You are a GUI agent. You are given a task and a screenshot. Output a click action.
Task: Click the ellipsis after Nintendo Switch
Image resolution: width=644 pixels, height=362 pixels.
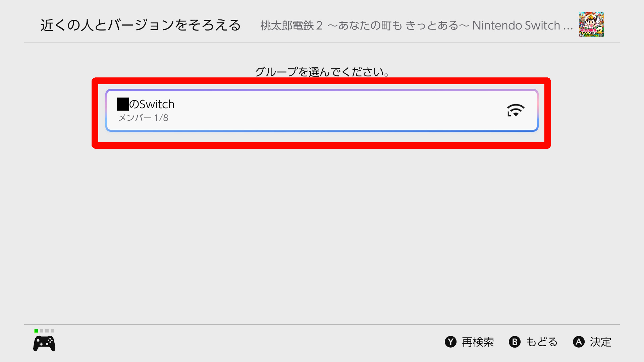pyautogui.click(x=568, y=26)
